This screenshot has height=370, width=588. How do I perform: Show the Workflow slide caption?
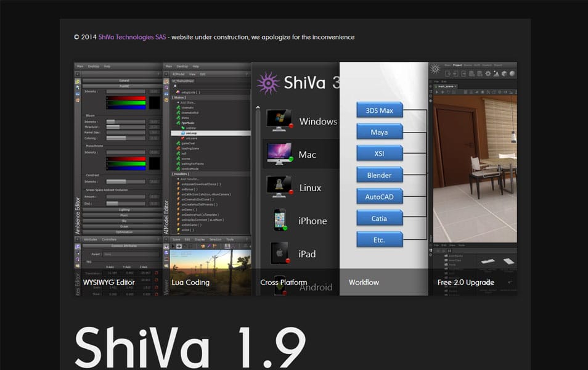click(x=364, y=282)
